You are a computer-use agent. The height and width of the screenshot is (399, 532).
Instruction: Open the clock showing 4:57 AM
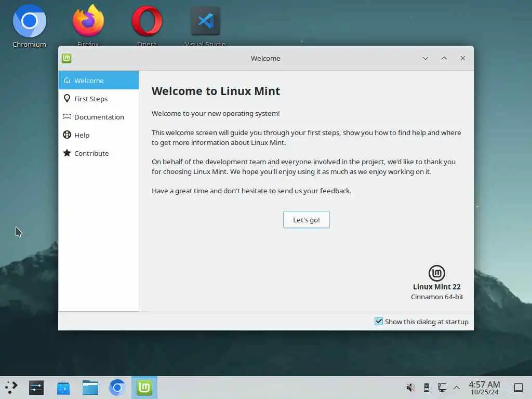click(484, 388)
